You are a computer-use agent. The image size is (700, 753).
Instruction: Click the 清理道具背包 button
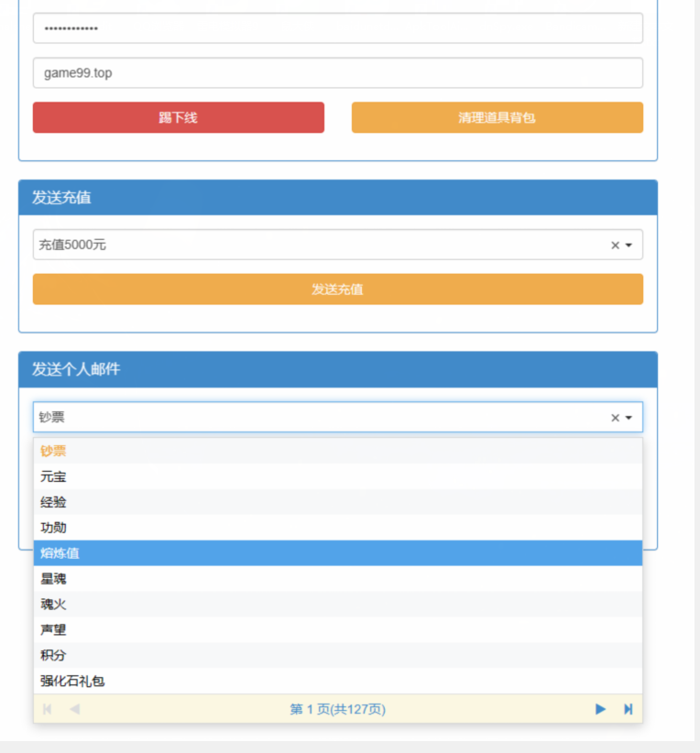pyautogui.click(x=497, y=117)
